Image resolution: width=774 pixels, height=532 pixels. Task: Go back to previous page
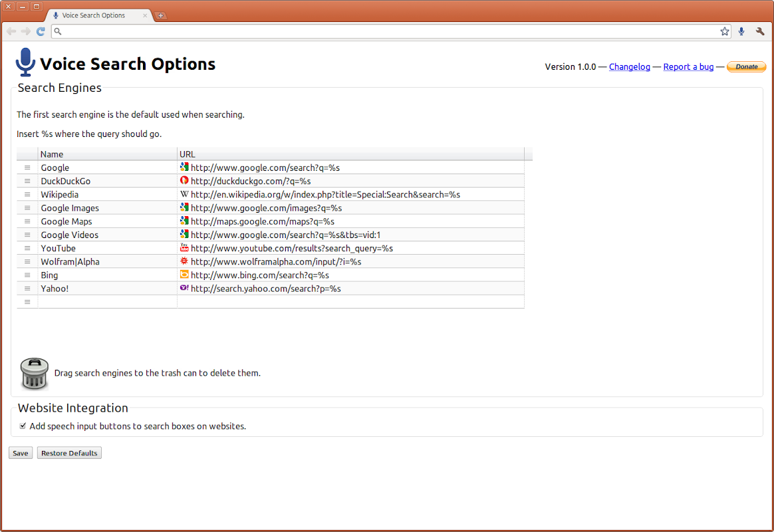tap(11, 31)
